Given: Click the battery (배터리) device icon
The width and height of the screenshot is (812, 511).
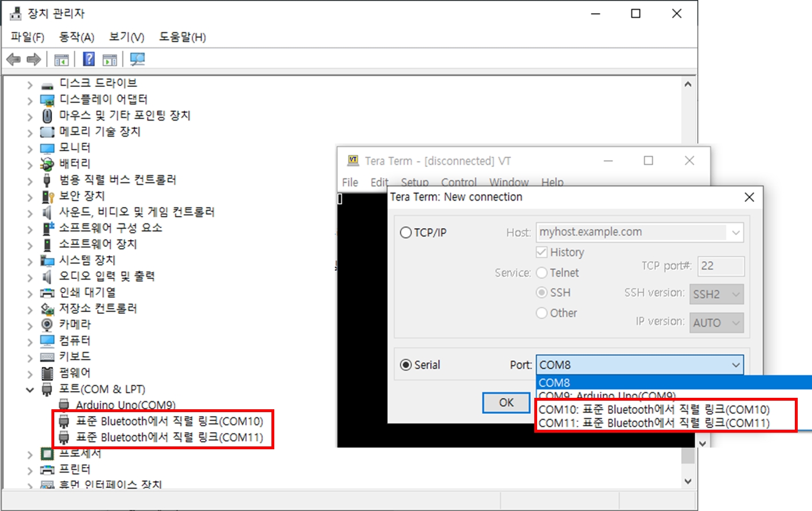Looking at the screenshot, I should point(47,163).
